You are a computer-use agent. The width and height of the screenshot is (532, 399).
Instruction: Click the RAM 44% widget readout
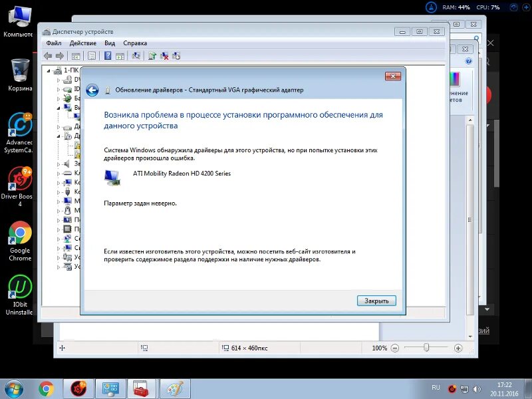[x=456, y=7]
